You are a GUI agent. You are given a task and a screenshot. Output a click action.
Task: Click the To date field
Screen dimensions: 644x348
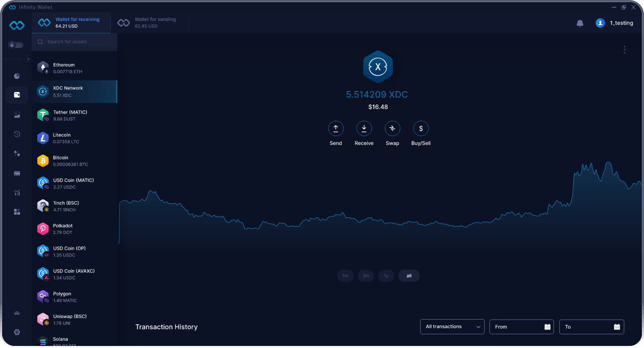(592, 327)
